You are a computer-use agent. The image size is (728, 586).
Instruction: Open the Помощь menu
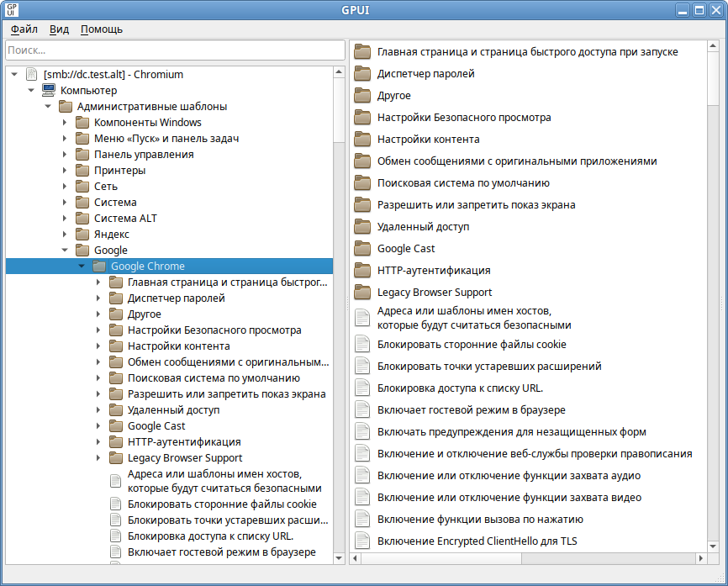(102, 29)
